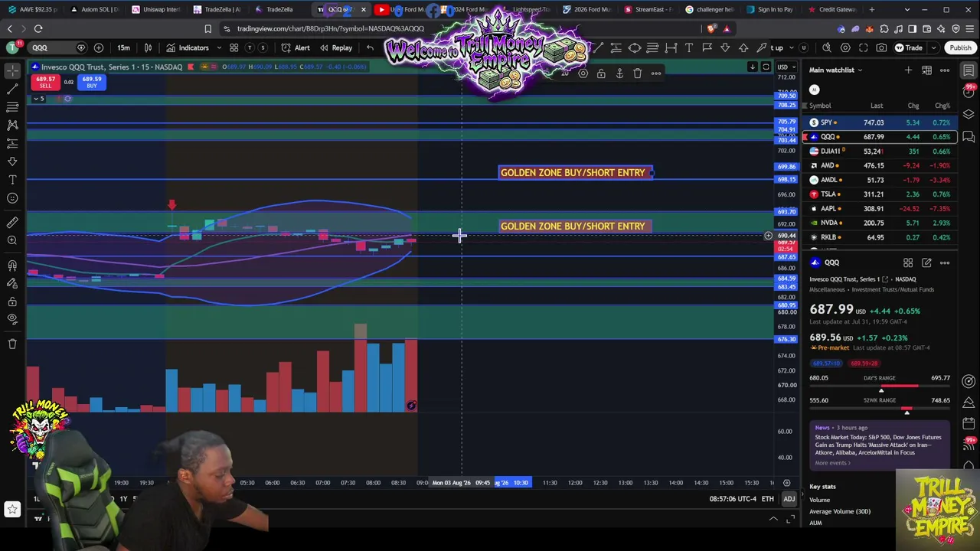
Task: Click the trash icon to remove drawings
Action: [x=12, y=344]
